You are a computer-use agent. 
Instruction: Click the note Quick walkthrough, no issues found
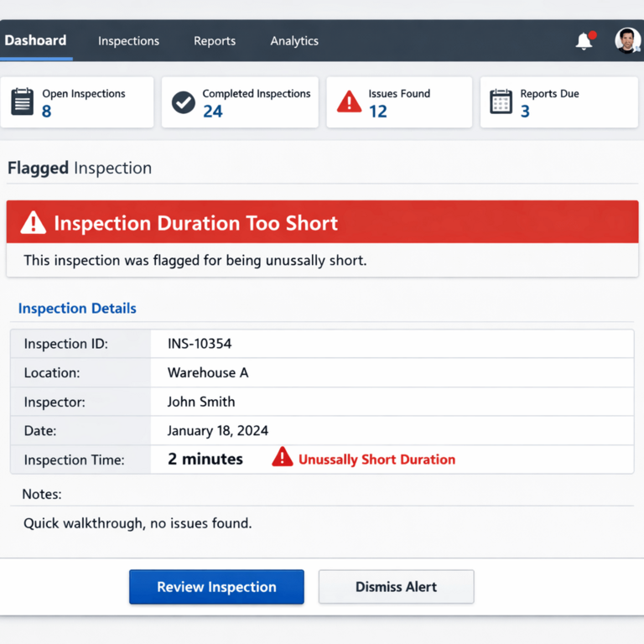pos(138,523)
